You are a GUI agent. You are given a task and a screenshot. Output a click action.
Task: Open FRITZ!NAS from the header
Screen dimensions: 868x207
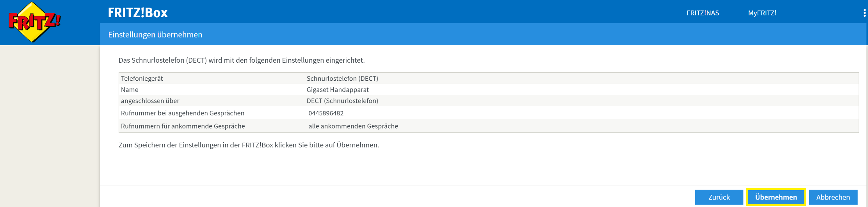(703, 13)
